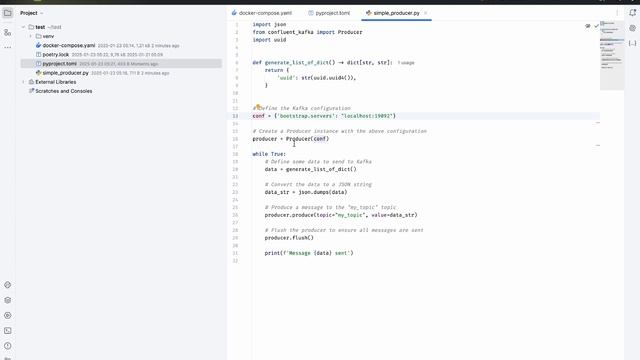This screenshot has height=360, width=640.
Task: Click the '1 usage' inlay hint
Action: pyautogui.click(x=406, y=63)
